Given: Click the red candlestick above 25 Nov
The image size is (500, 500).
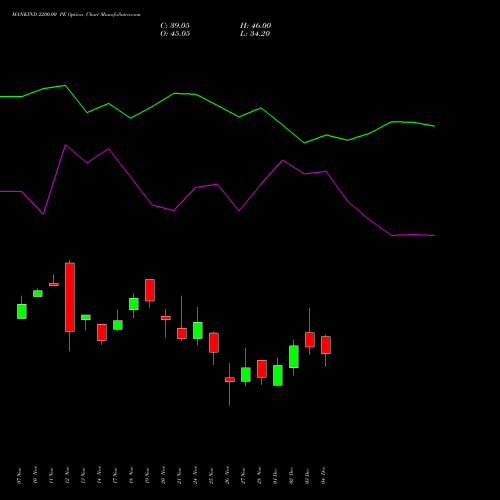Looking at the screenshot, I should pyautogui.click(x=214, y=342).
